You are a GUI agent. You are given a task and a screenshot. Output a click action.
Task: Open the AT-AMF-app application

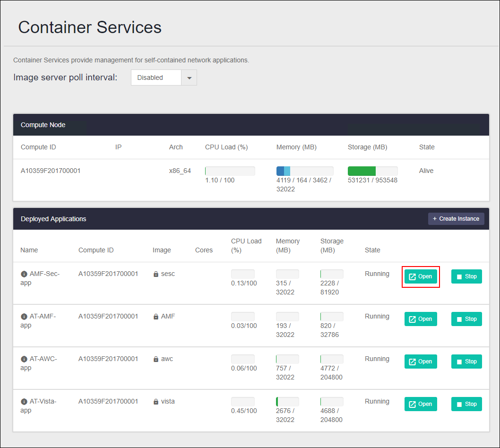click(421, 319)
